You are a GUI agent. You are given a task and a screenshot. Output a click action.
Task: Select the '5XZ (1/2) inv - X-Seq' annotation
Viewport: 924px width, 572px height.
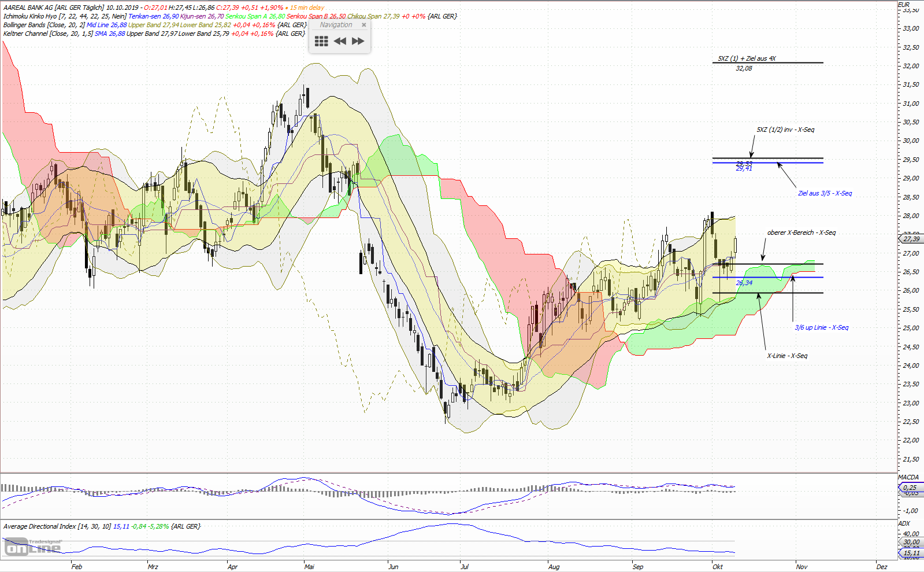(785, 130)
